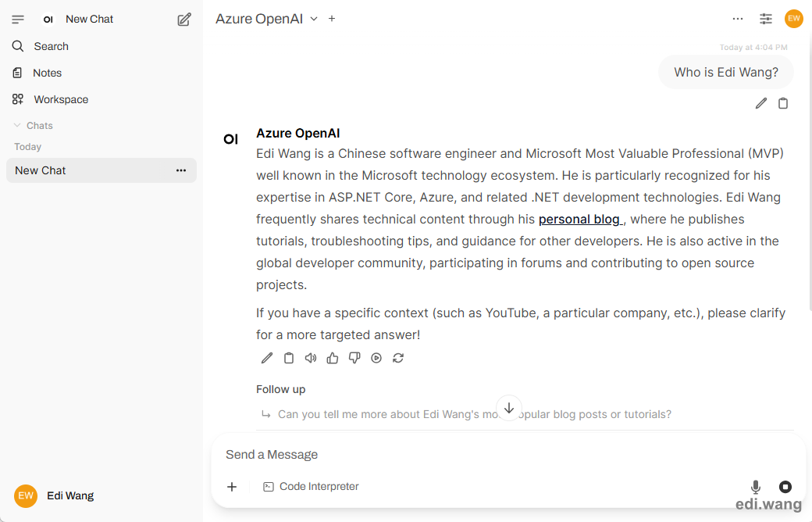Screen dimensions: 812x522
Task: Collapse the Chats section
Action: [x=33, y=126]
